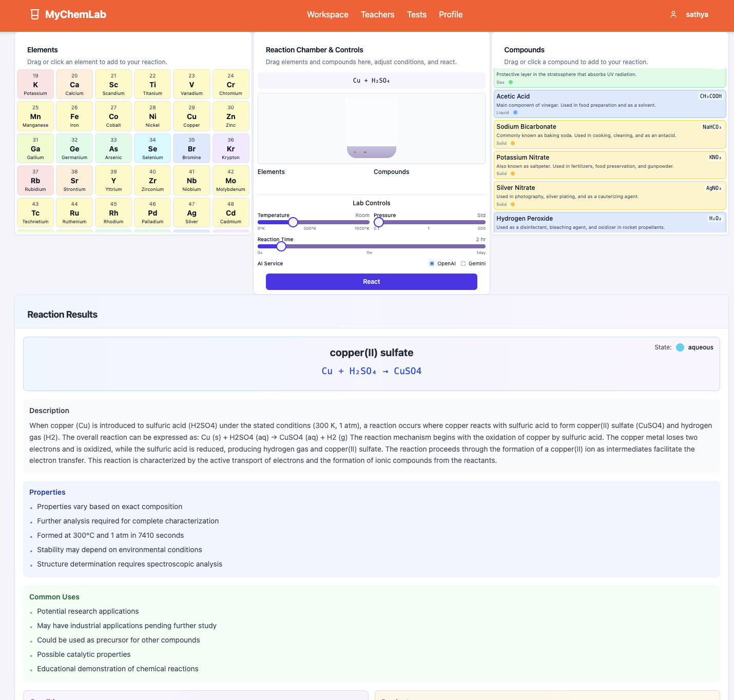Select the Iron element tile
This screenshot has height=700, width=734.
(x=74, y=116)
